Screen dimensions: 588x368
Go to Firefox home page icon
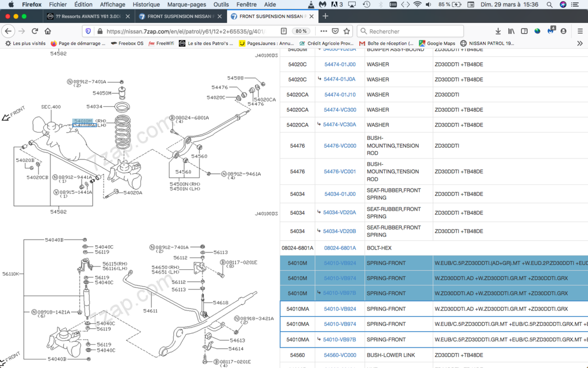(x=48, y=31)
